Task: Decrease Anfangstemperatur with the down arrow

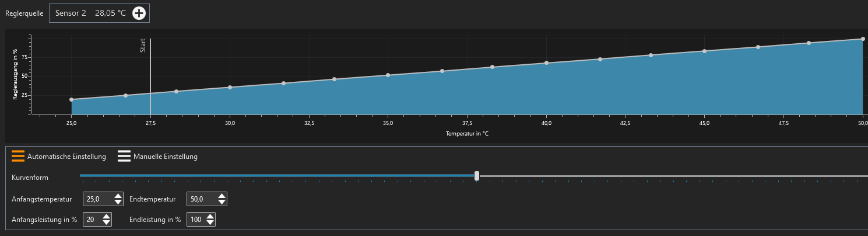Action: pyautogui.click(x=118, y=202)
